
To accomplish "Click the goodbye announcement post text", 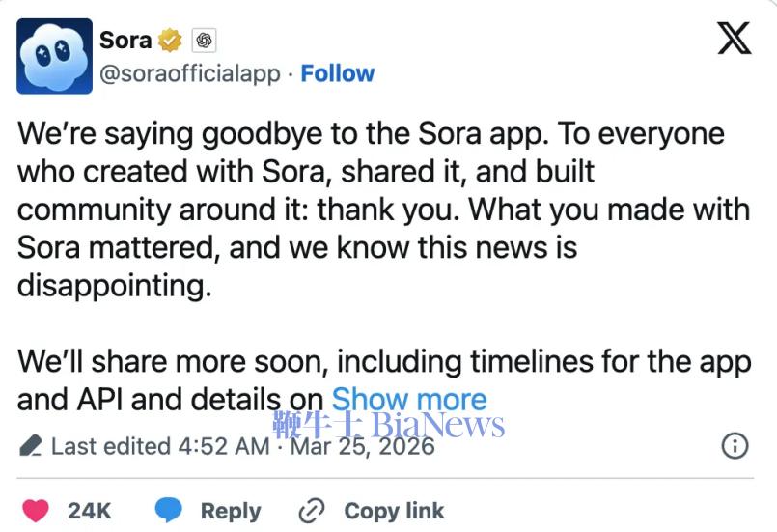I will point(376,210).
